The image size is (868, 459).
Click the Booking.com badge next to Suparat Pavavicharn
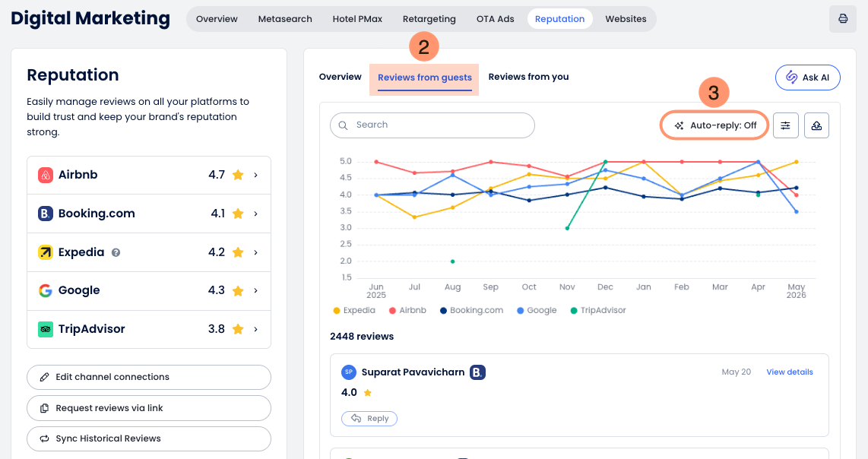point(478,372)
